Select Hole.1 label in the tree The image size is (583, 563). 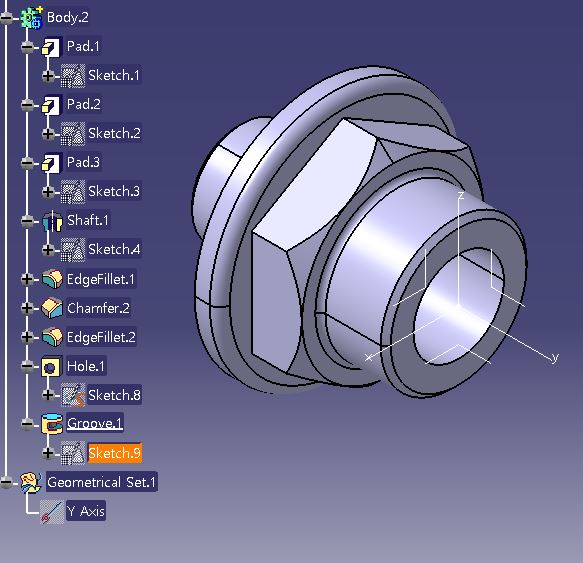86,366
